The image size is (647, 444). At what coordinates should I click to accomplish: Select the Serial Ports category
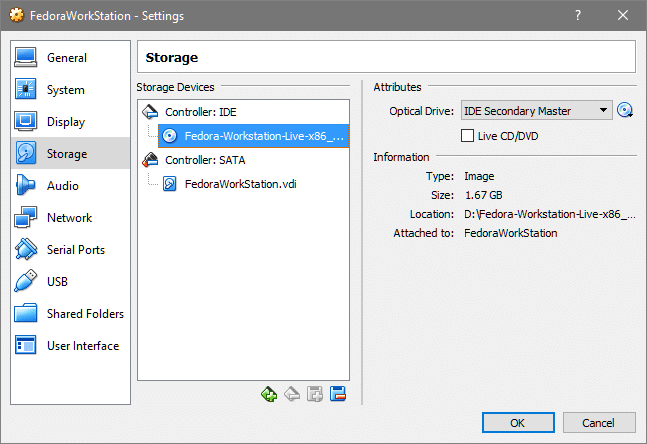[x=74, y=250]
